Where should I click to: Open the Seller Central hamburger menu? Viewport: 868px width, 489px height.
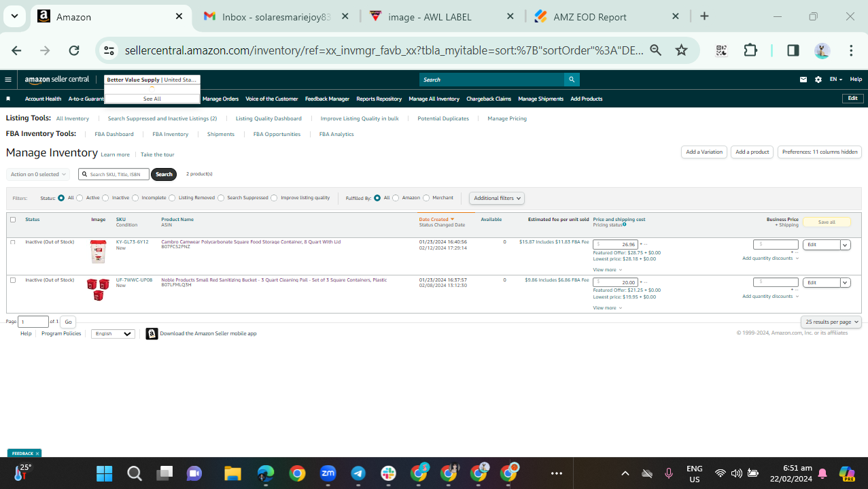pyautogui.click(x=8, y=80)
